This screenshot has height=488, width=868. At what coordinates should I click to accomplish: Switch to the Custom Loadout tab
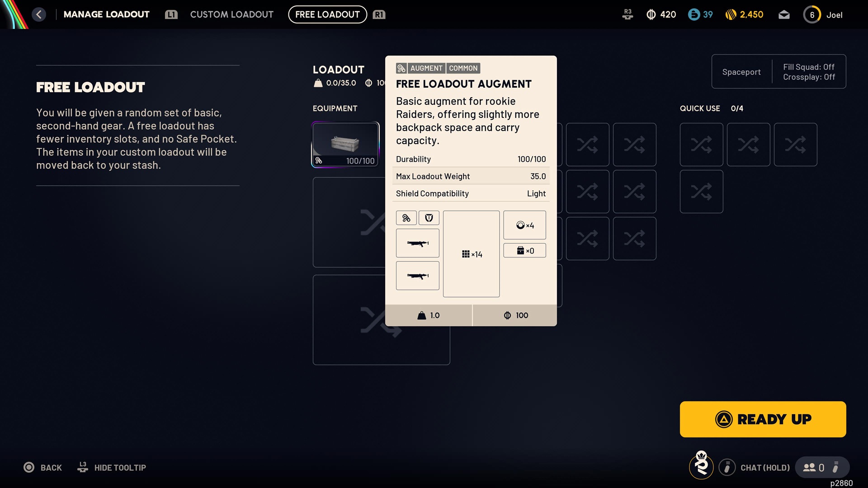232,14
